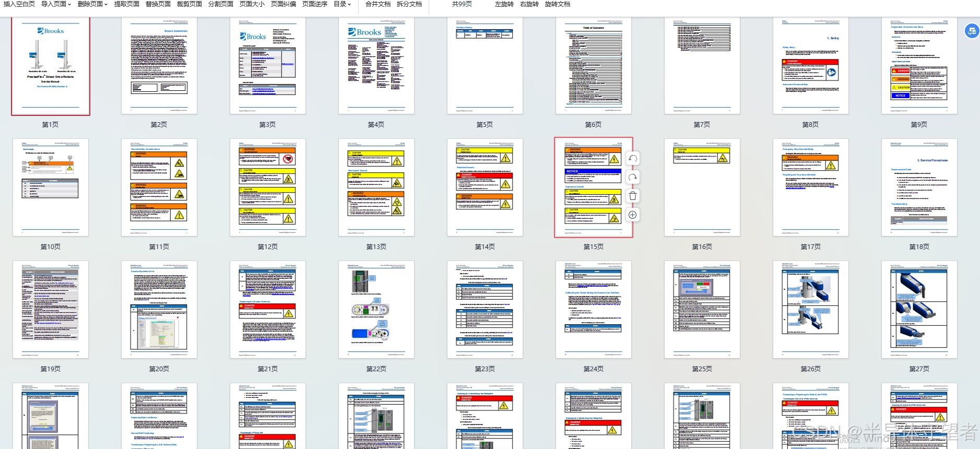Select the page 5 thumbnail
The height and width of the screenshot is (449, 980).
click(x=485, y=66)
